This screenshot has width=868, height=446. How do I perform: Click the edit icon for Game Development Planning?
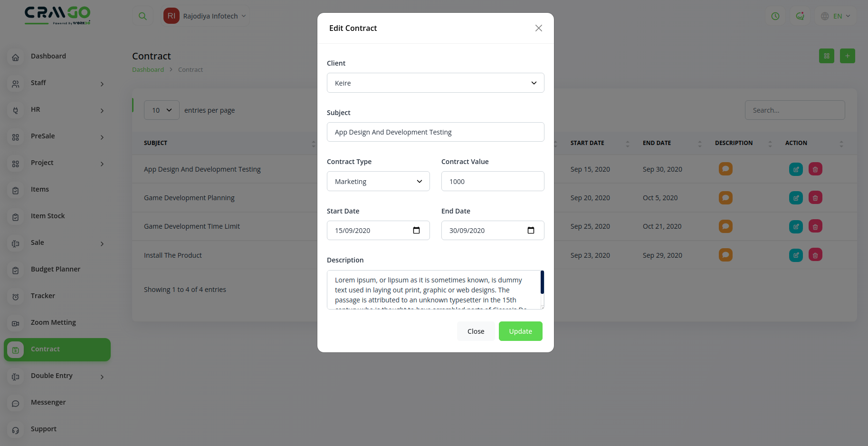[796, 198]
